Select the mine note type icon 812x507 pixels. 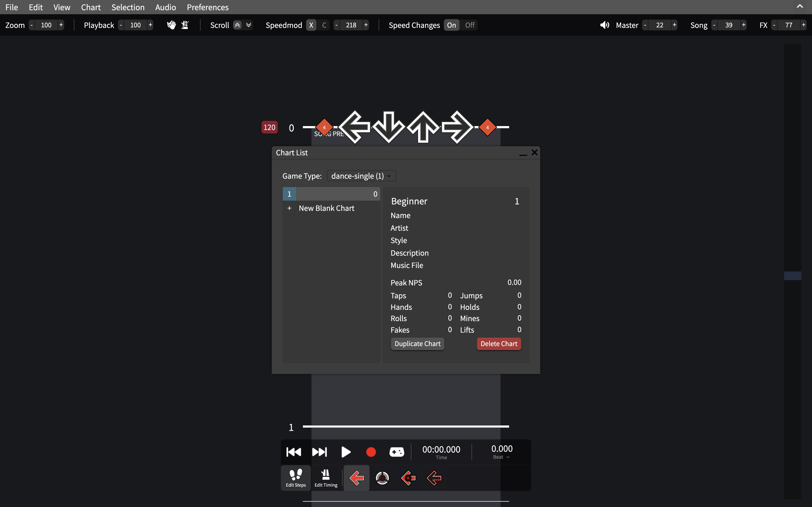(x=382, y=478)
